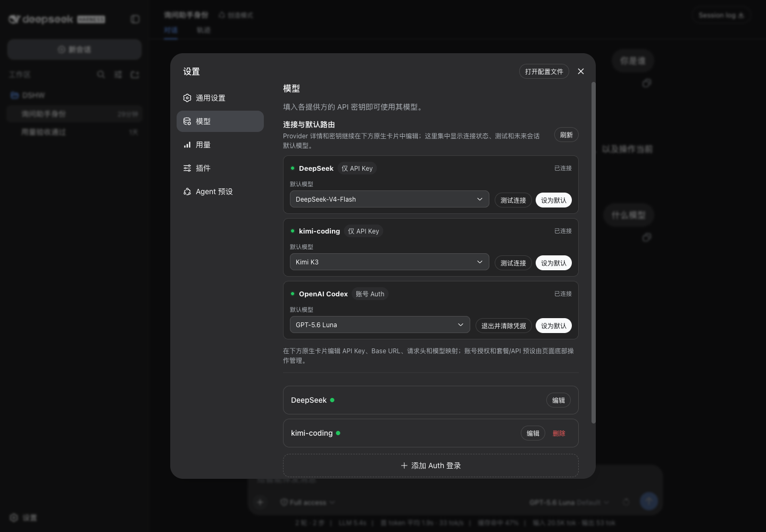Click the settings dialog vertical scrollbar
Screen dimensions: 766x532
tap(594, 253)
